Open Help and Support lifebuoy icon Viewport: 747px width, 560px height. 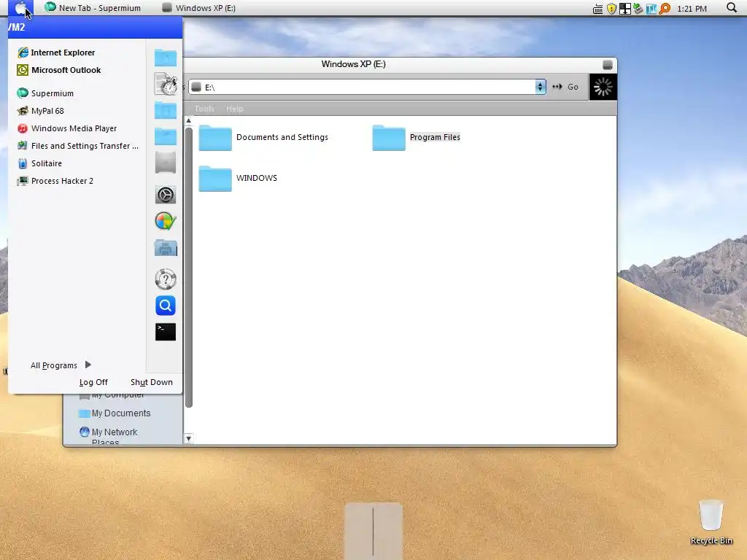click(166, 279)
